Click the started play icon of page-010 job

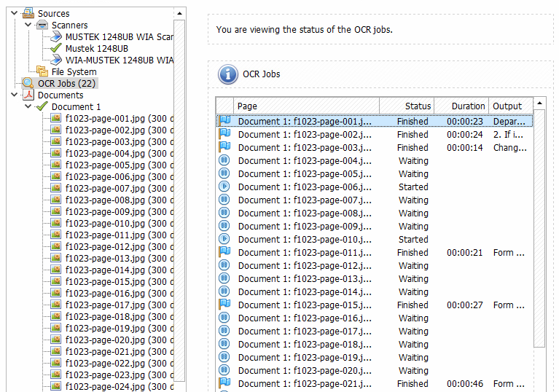[x=224, y=239]
